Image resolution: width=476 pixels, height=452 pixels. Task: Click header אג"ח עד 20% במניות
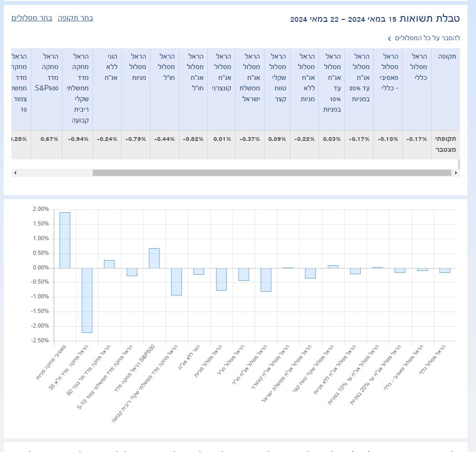(x=359, y=89)
